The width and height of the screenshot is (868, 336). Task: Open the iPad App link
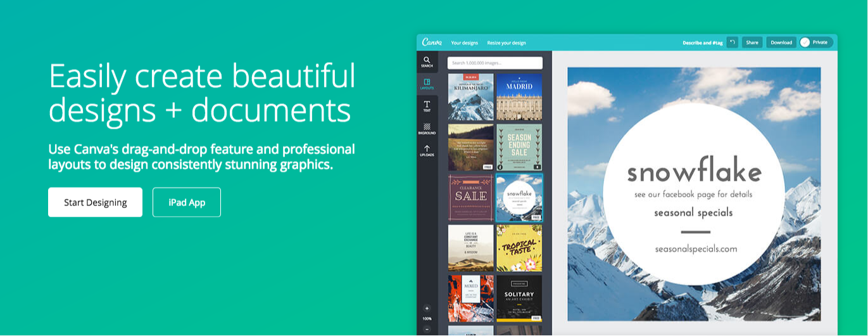(186, 202)
